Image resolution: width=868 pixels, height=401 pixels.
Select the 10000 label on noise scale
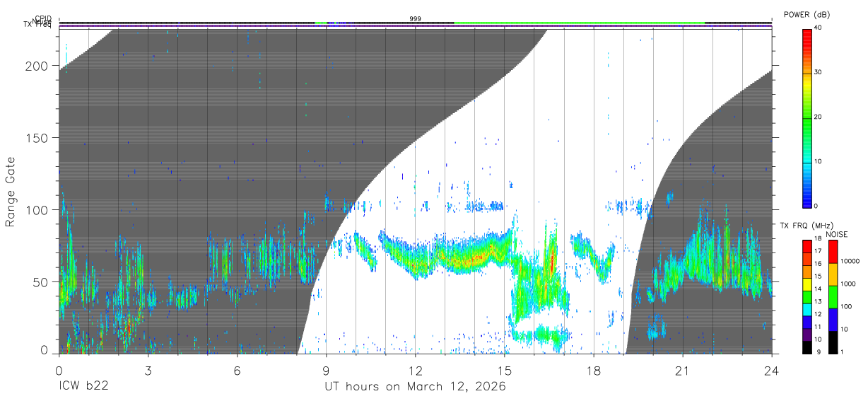[x=850, y=261]
